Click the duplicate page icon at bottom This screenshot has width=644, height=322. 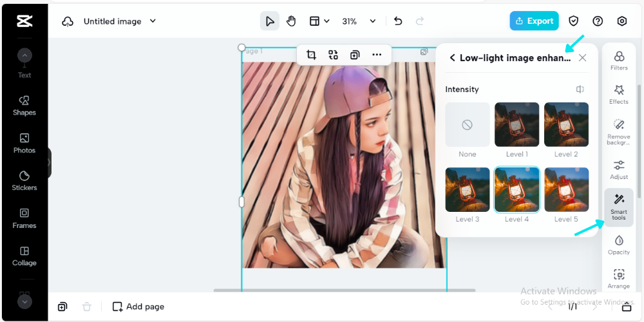62,307
